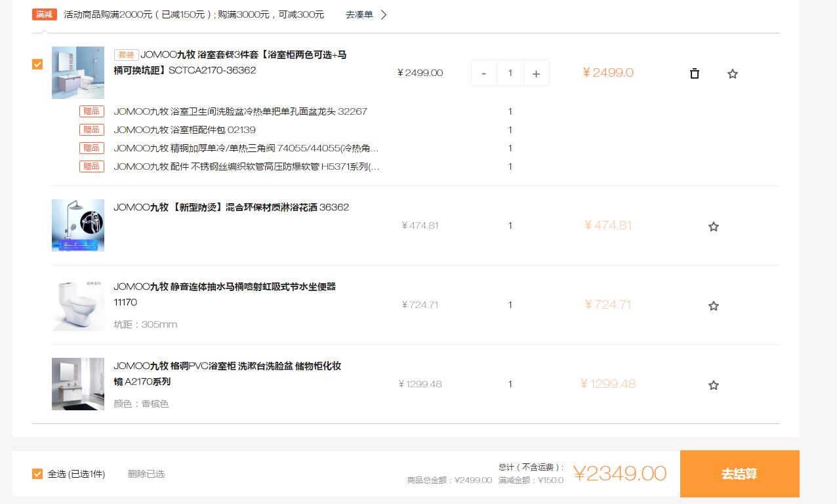Image resolution: width=837 pixels, height=504 pixels.
Task: Uncheck the 浴室套餐3件套 bundle checkbox
Action: [x=37, y=64]
